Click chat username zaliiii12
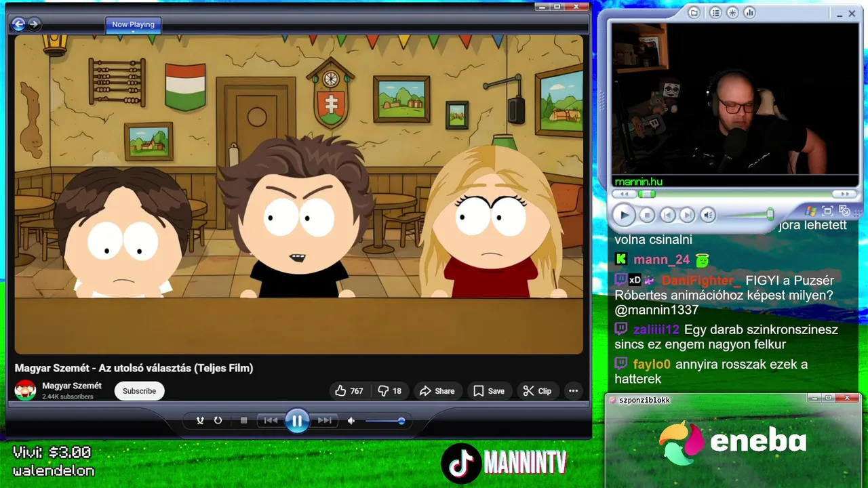 (x=656, y=330)
